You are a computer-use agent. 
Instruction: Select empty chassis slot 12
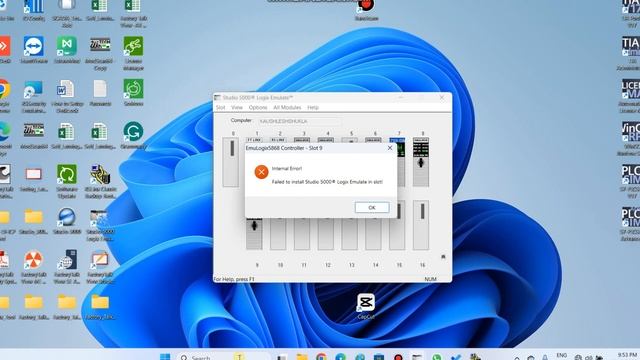(x=326, y=233)
